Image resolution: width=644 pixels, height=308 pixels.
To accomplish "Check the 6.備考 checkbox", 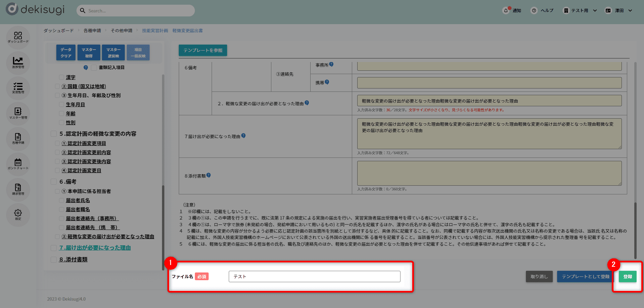I will (54, 182).
